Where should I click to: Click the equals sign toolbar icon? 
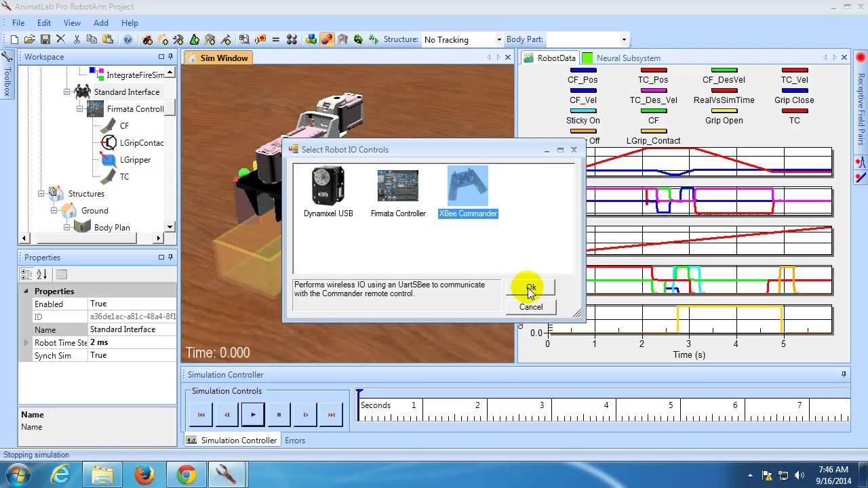click(275, 39)
